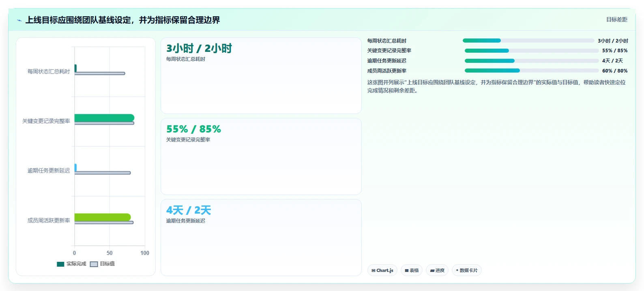Click the x-axis tick value 100
The height and width of the screenshot is (291, 644).
click(x=145, y=253)
